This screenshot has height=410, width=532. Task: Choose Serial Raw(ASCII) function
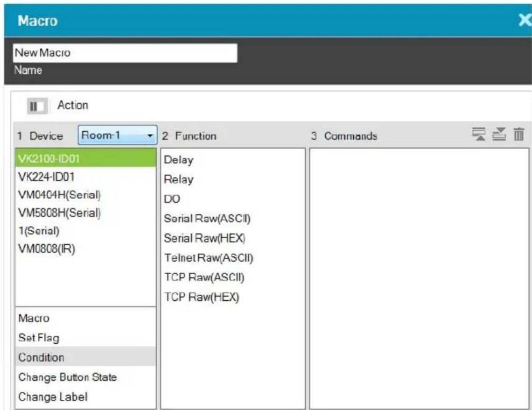pyautogui.click(x=233, y=218)
